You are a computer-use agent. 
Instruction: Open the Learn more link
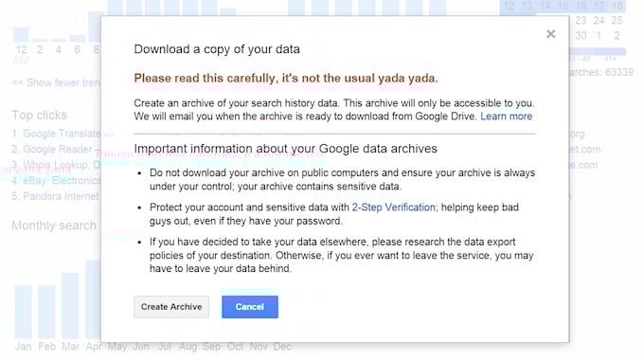pos(506,117)
